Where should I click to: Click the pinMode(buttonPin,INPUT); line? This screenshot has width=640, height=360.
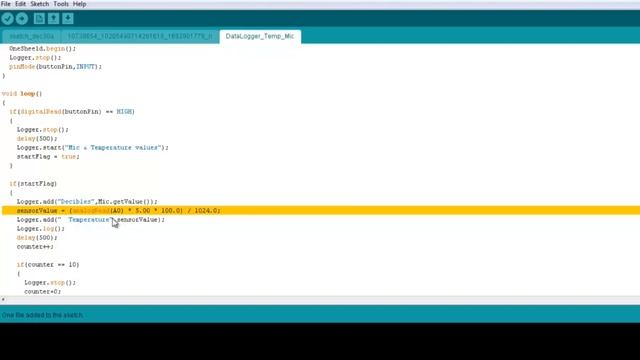click(56, 67)
